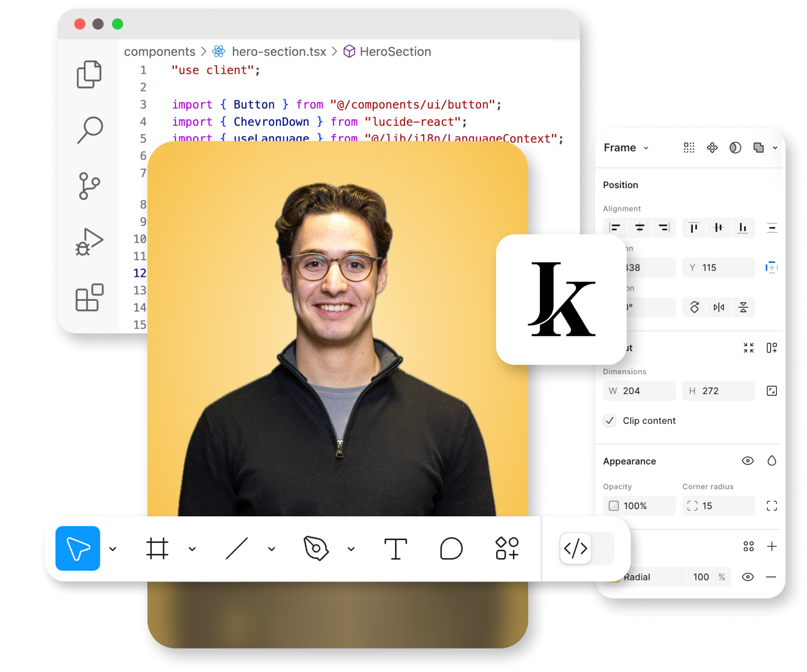
Task: Click the components breadcrumb
Action: [160, 52]
